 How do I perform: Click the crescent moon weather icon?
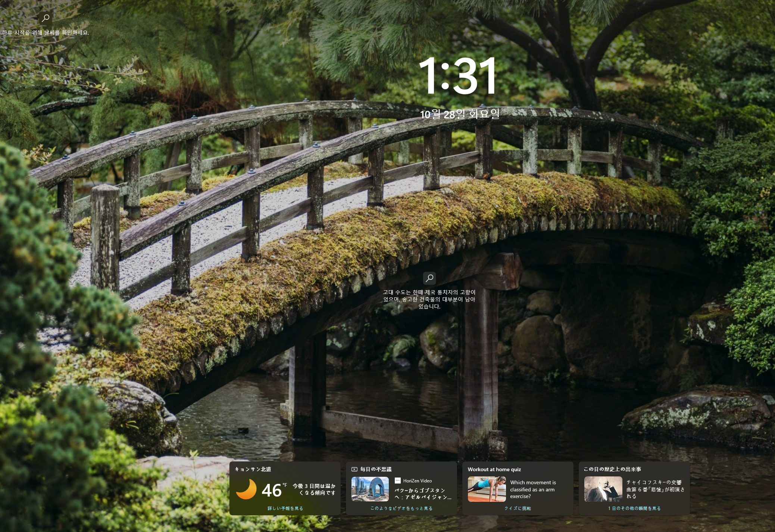(x=246, y=489)
